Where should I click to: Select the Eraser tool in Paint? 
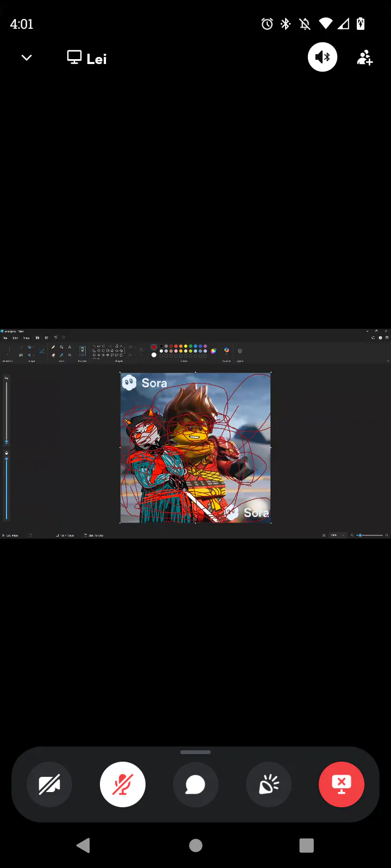(x=53, y=355)
